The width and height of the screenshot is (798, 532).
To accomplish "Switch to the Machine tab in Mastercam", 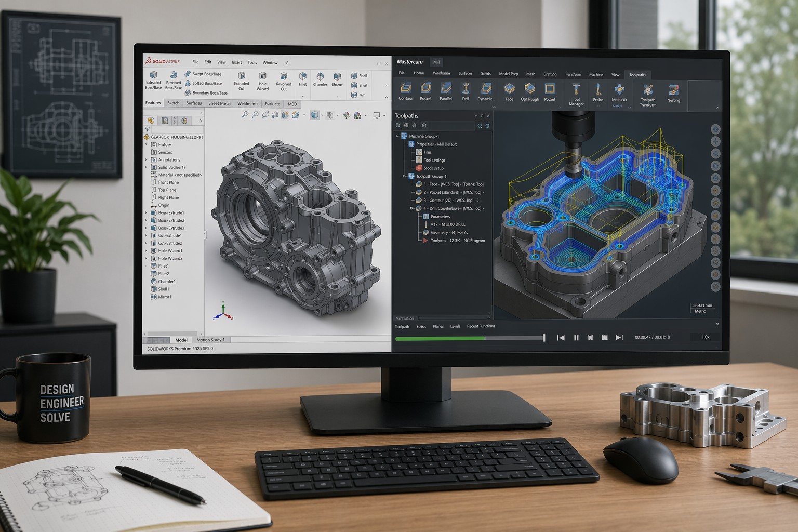I will (x=596, y=75).
